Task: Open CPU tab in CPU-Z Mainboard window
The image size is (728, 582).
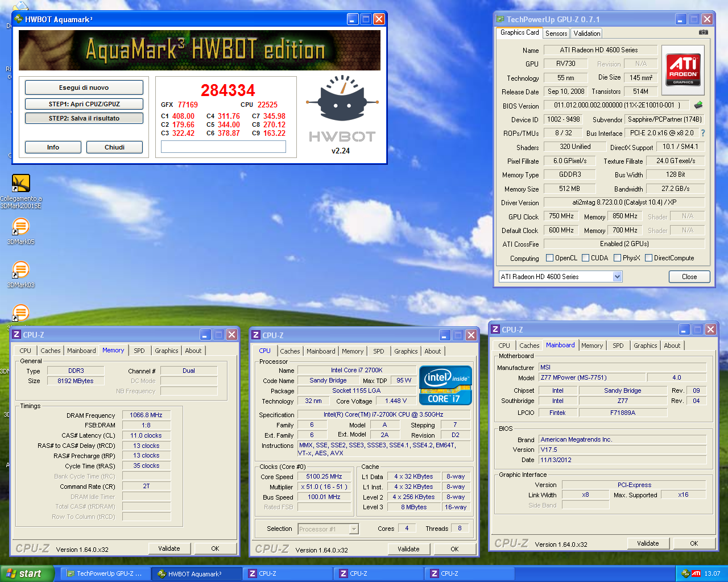Action: point(504,346)
